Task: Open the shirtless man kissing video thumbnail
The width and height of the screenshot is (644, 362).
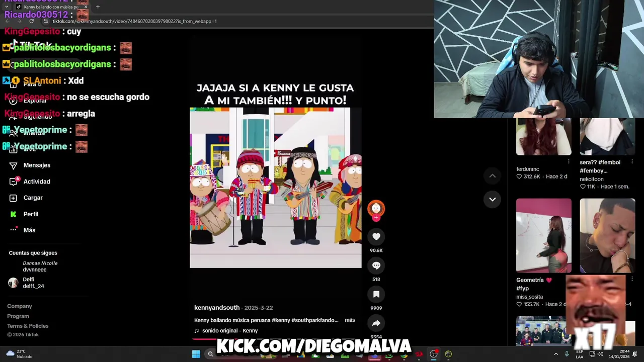Action: tap(607, 235)
